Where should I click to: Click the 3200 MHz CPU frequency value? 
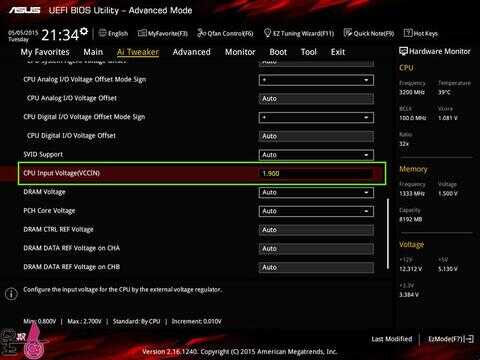[412, 92]
